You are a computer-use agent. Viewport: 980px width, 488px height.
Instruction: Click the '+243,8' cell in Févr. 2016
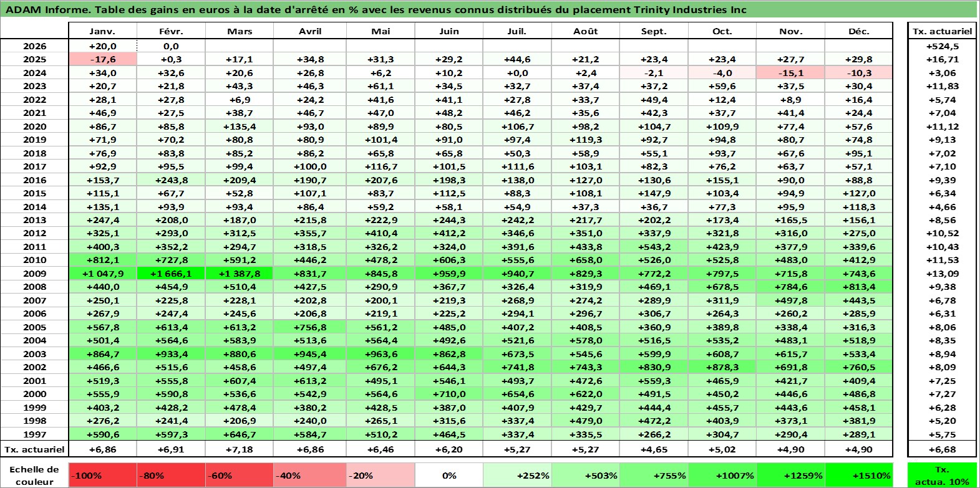click(x=171, y=180)
